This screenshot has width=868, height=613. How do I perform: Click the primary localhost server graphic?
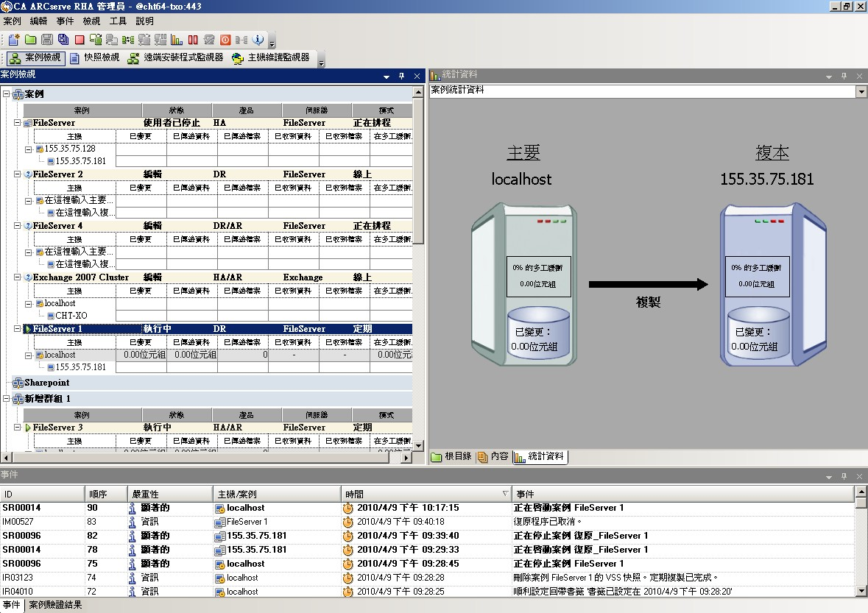tap(523, 284)
